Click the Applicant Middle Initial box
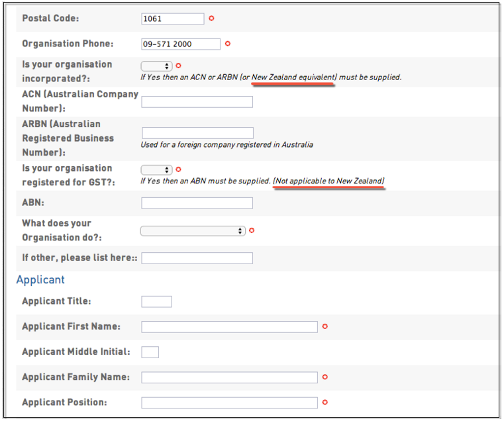The width and height of the screenshot is (504, 427). (150, 352)
